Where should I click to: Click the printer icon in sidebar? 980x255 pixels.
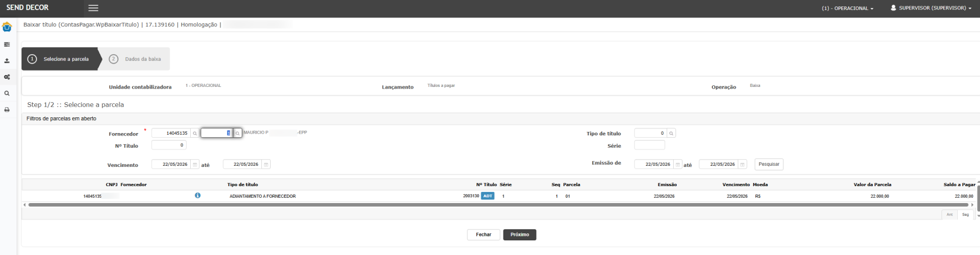pyautogui.click(x=7, y=110)
